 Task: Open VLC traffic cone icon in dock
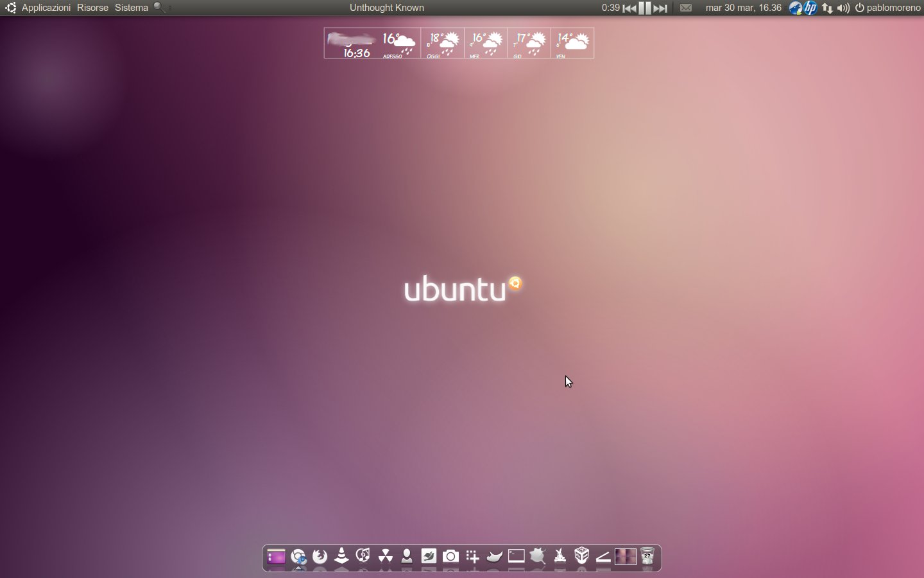(x=341, y=556)
